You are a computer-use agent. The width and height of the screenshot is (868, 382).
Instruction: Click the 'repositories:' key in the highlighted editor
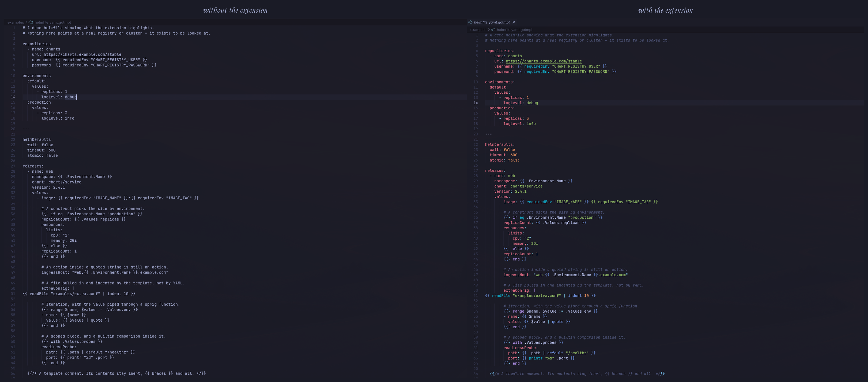[500, 51]
